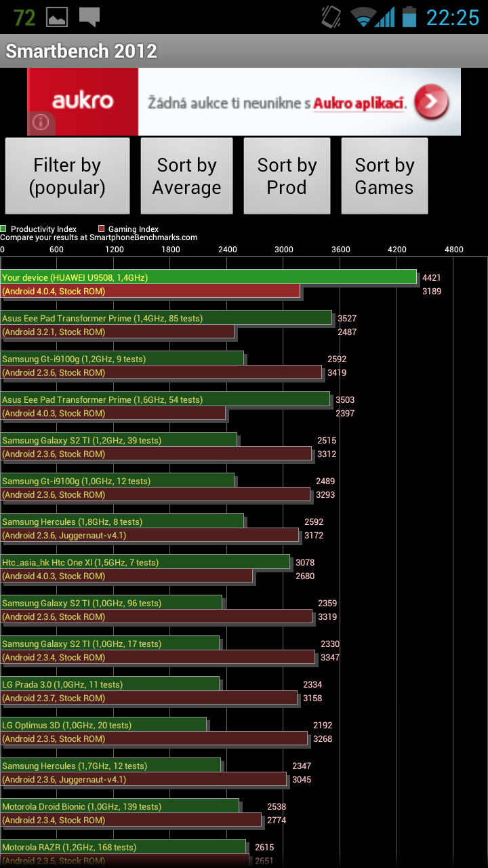Tap the 22:25 clock in status bar
The width and height of the screenshot is (488, 868).
coord(452,18)
